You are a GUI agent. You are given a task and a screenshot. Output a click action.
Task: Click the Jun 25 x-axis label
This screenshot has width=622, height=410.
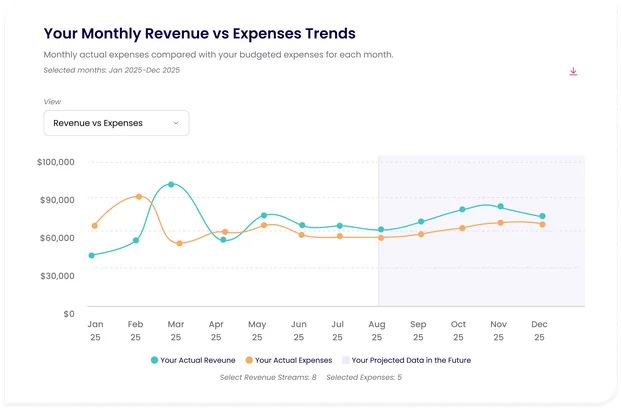coord(299,331)
